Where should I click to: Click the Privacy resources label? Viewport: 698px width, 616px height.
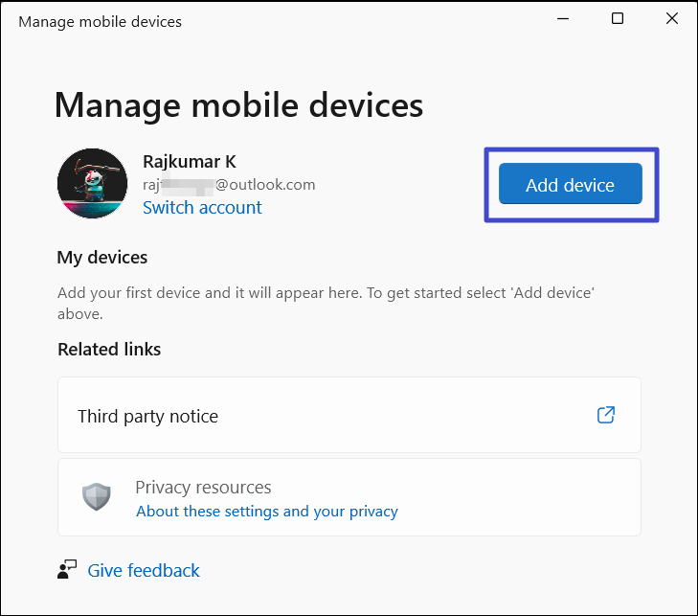pyautogui.click(x=203, y=488)
